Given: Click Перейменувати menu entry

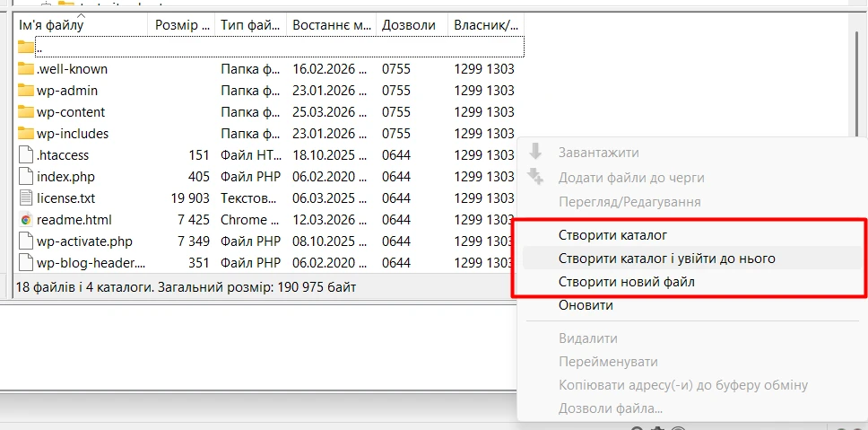Looking at the screenshot, I should click(x=608, y=362).
